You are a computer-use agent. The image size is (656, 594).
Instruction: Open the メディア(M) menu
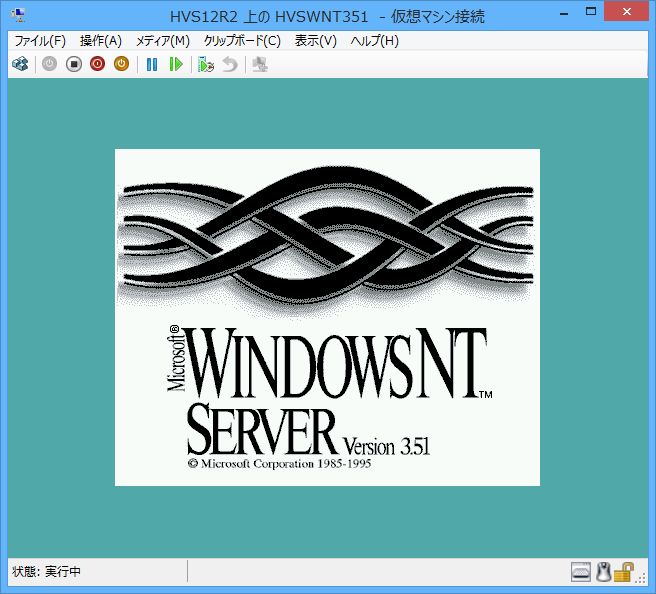[162, 41]
